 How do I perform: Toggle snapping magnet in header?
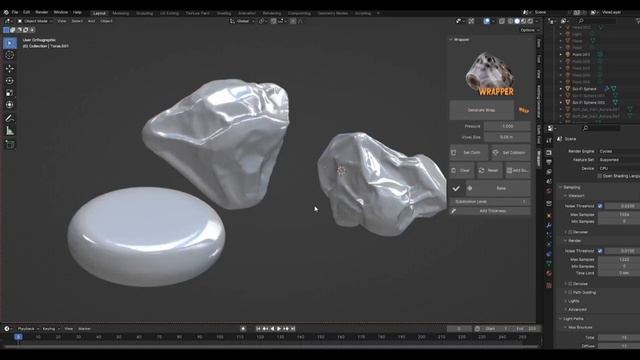[x=273, y=21]
